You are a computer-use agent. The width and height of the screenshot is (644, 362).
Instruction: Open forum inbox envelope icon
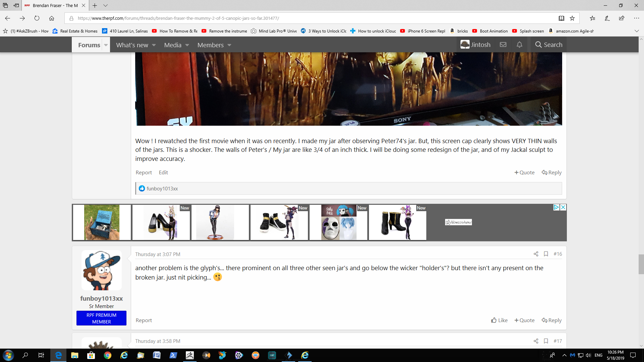[x=503, y=45]
